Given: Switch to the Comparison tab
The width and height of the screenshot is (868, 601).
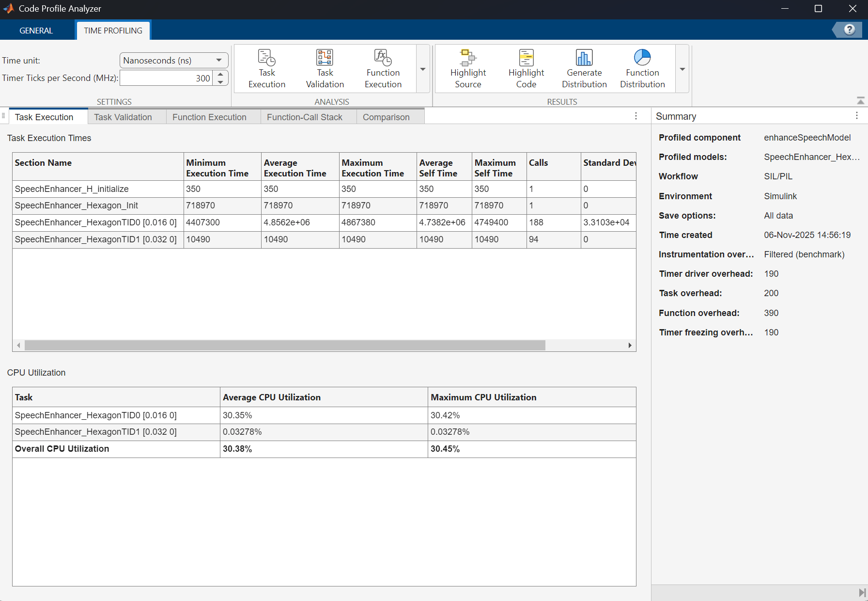Looking at the screenshot, I should coord(386,117).
